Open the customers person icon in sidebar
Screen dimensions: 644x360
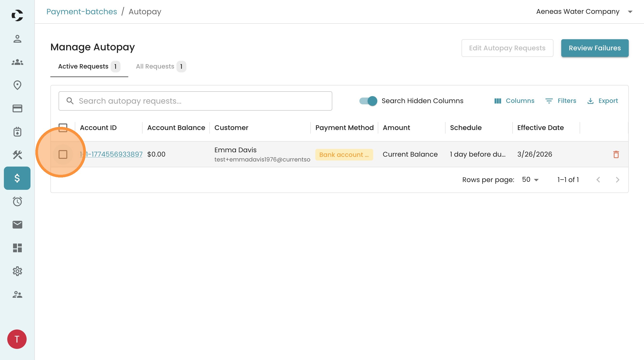[17, 39]
